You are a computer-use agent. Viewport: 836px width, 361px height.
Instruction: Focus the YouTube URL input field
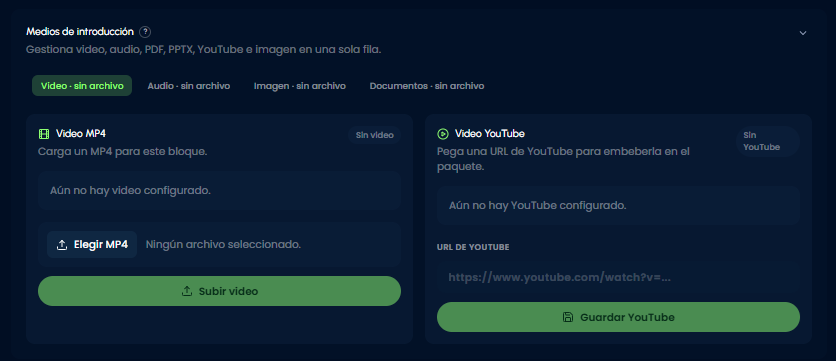point(618,277)
